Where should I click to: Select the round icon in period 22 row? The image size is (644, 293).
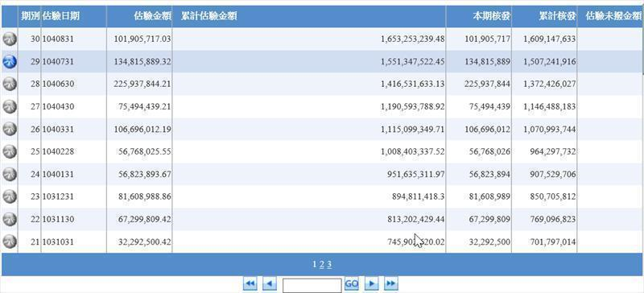point(10,220)
